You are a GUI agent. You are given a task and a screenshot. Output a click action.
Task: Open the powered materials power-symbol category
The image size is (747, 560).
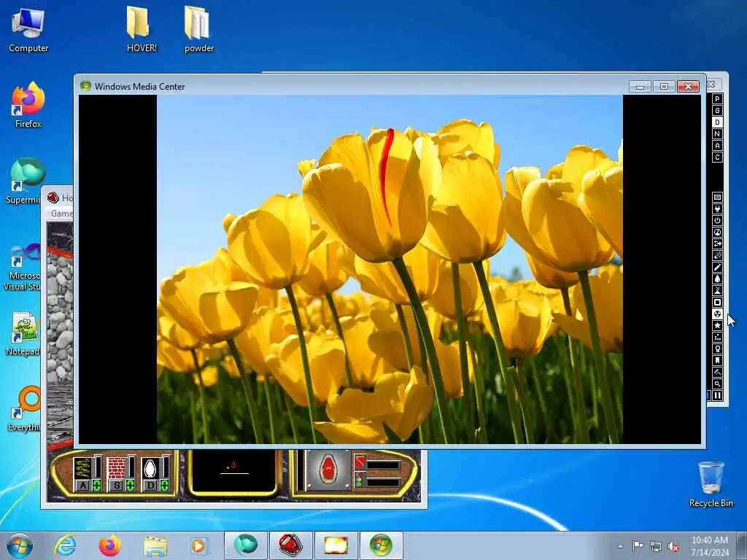click(x=717, y=220)
